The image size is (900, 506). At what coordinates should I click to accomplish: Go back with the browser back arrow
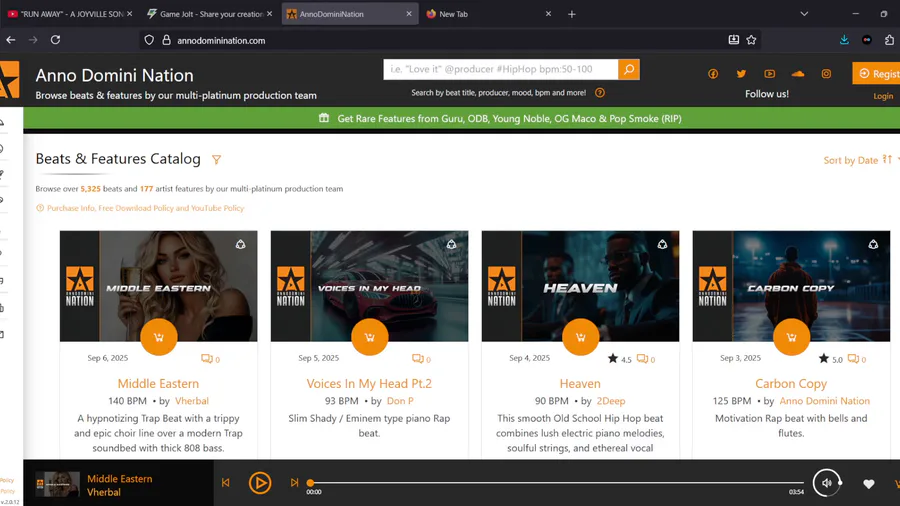(10, 40)
